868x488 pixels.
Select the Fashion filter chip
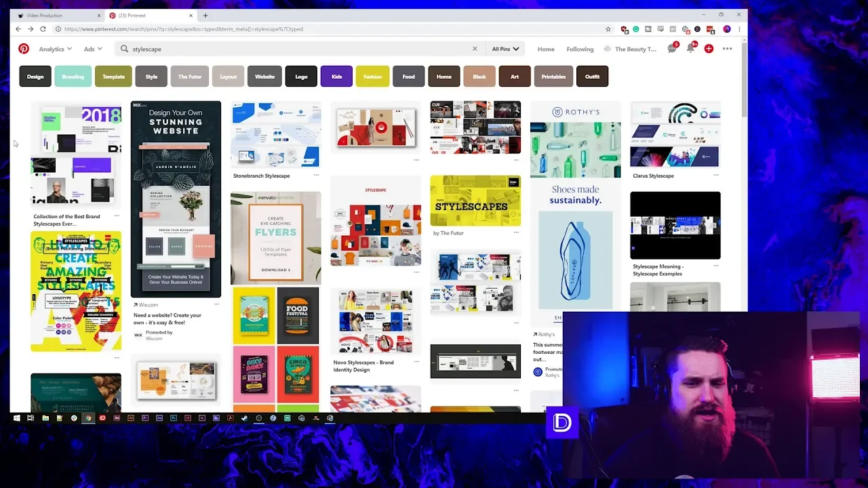coord(372,77)
